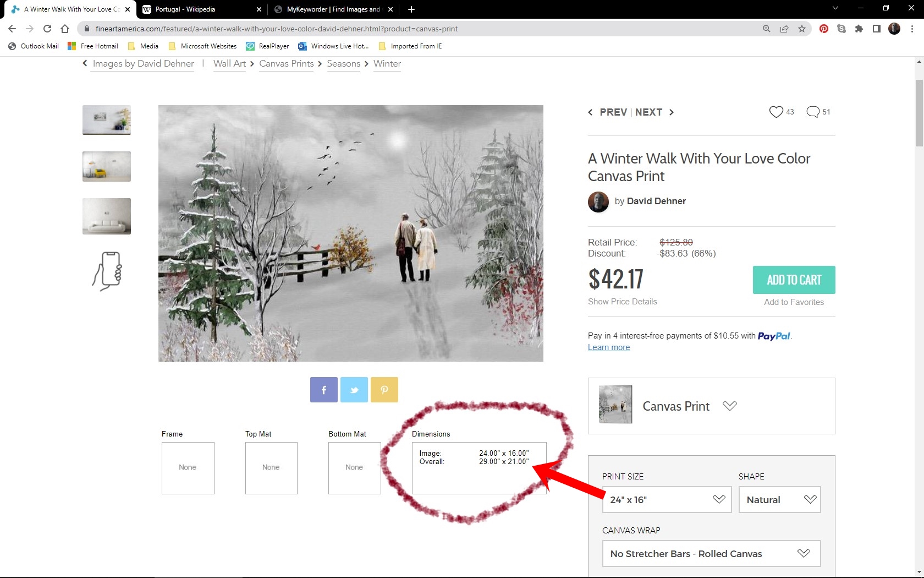Open the Media bookmarks folder
Image resolution: width=924 pixels, height=578 pixels.
click(143, 46)
